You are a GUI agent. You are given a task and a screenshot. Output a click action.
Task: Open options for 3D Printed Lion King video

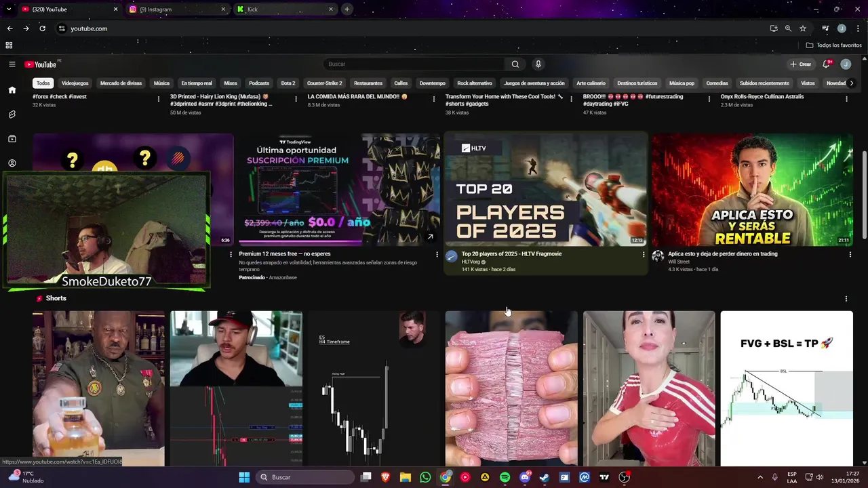click(296, 99)
